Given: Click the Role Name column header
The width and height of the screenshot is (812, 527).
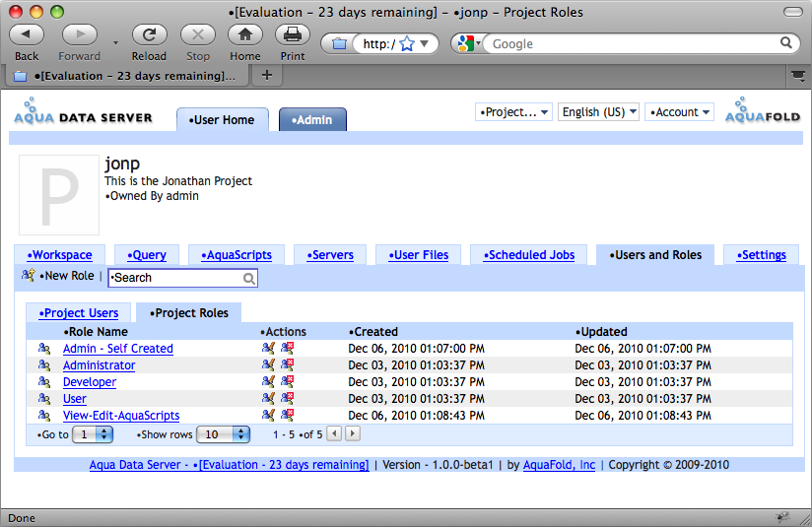Looking at the screenshot, I should point(96,331).
